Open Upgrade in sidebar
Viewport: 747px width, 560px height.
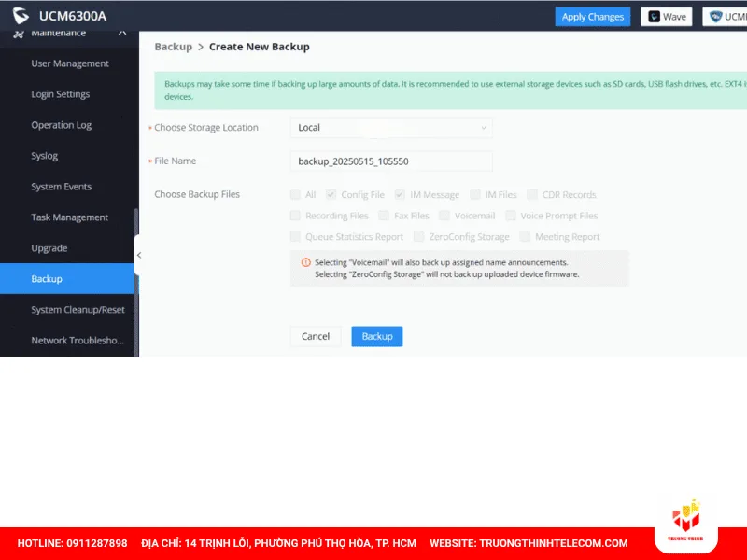[49, 248]
